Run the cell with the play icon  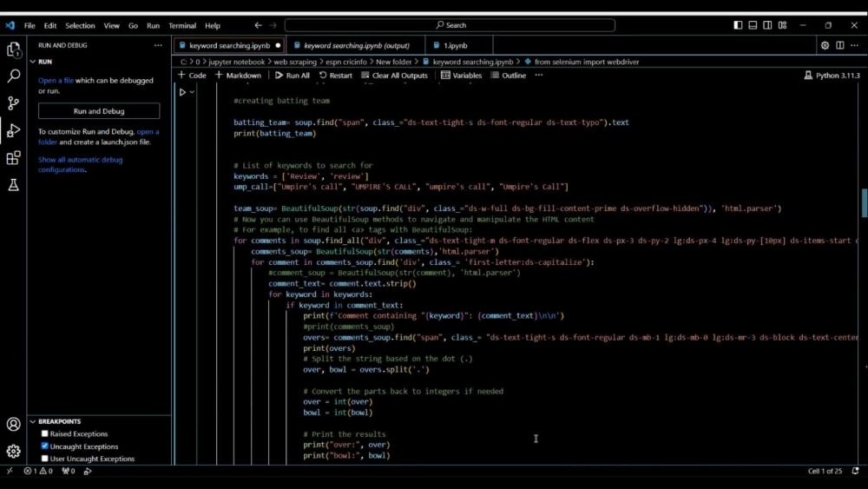182,92
